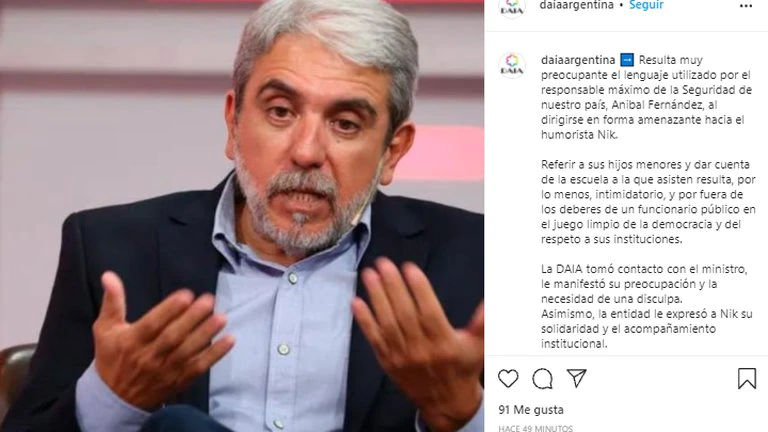768x432 pixels.
Task: Click the Seguir follow link
Action: coord(646,5)
